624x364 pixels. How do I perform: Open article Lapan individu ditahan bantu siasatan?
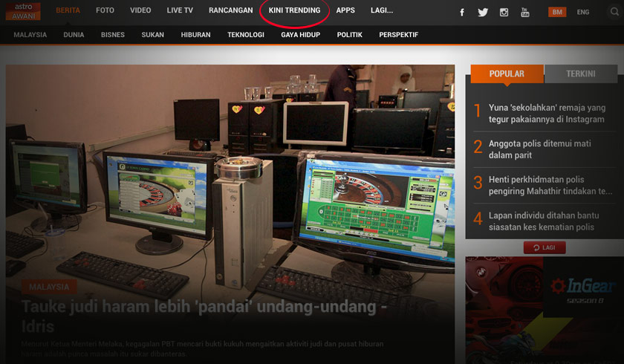544,221
